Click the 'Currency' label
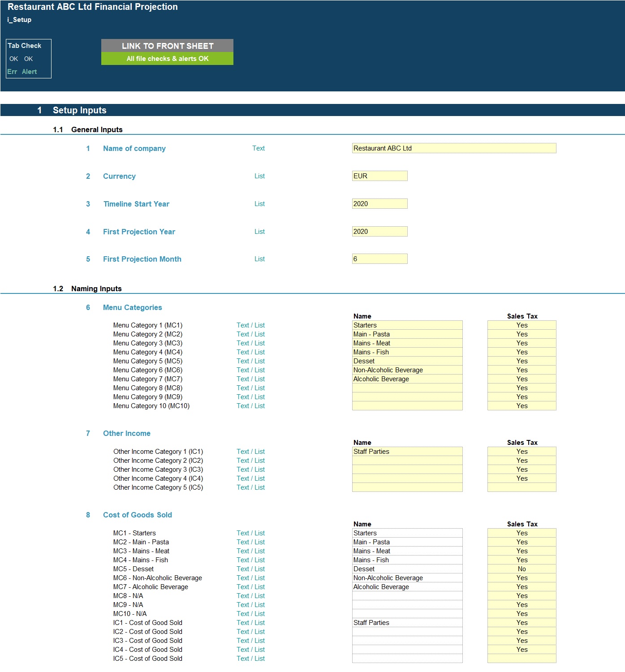 119,176
